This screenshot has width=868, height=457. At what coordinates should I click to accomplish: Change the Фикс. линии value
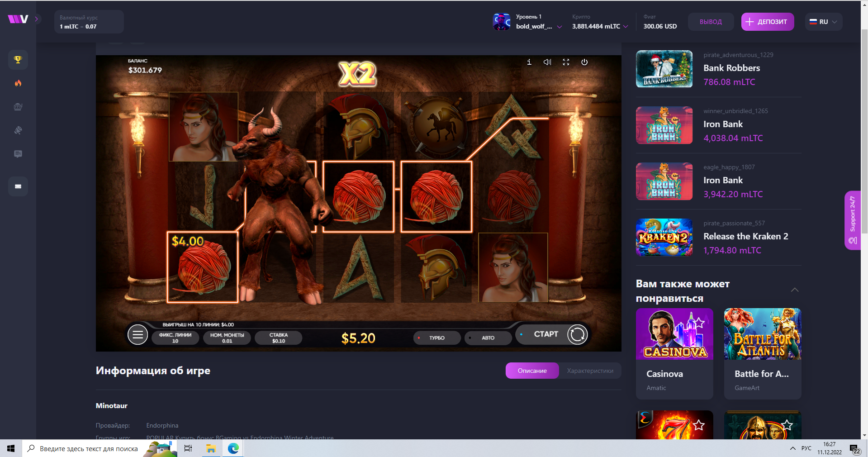pos(175,338)
